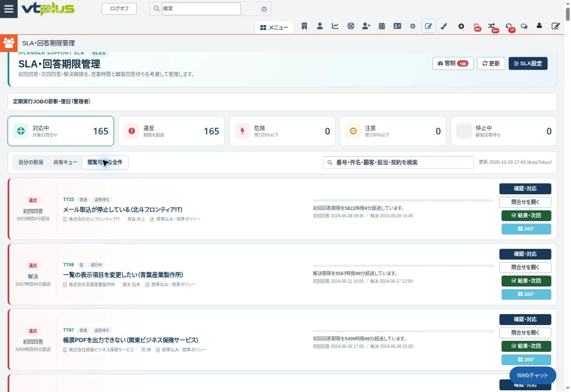Screen dimensions: 571x392
Task: Open the person (contacts) toolbar icon
Action: (320, 26)
